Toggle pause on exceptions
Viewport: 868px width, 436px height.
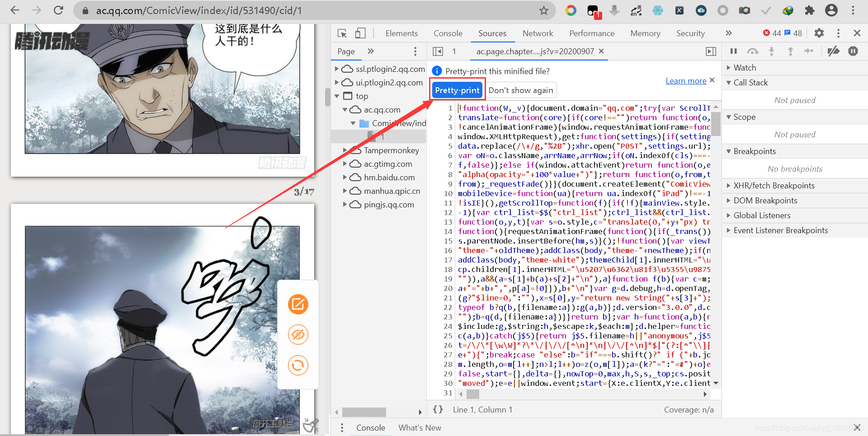pyautogui.click(x=853, y=51)
